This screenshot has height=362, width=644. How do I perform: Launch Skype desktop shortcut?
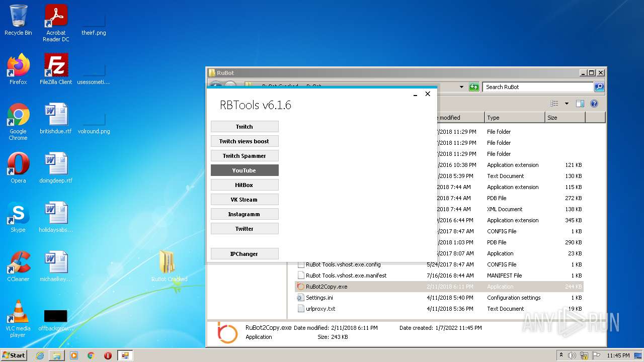pyautogui.click(x=18, y=217)
